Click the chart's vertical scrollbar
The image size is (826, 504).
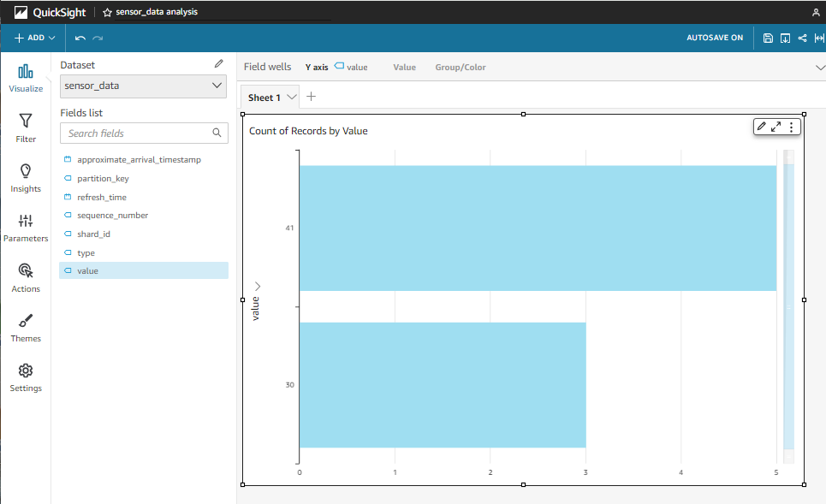[x=788, y=306]
